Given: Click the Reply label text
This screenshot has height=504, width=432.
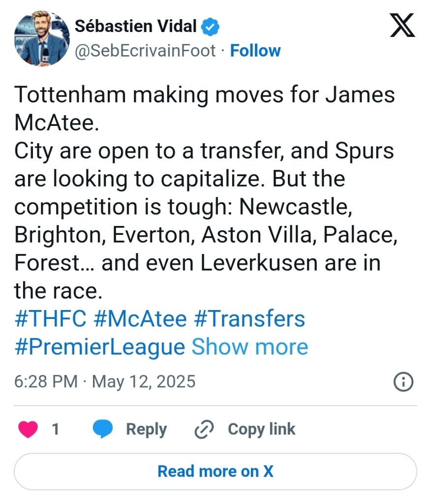Looking at the screenshot, I should coord(146,429).
